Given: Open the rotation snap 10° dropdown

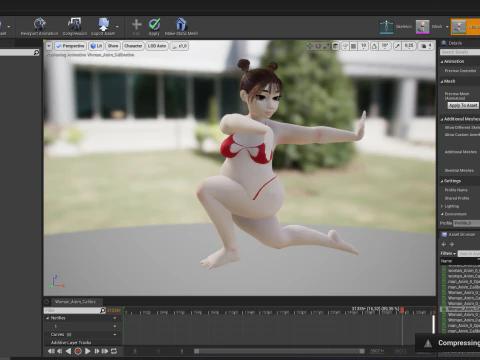Looking at the screenshot, I should click(x=385, y=46).
